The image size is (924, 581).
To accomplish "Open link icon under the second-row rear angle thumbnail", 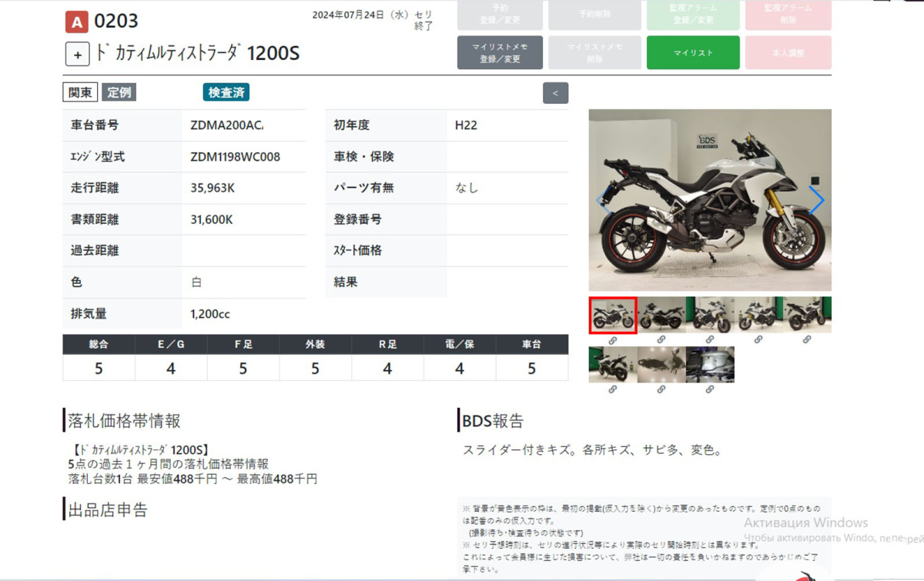I will tap(613, 389).
